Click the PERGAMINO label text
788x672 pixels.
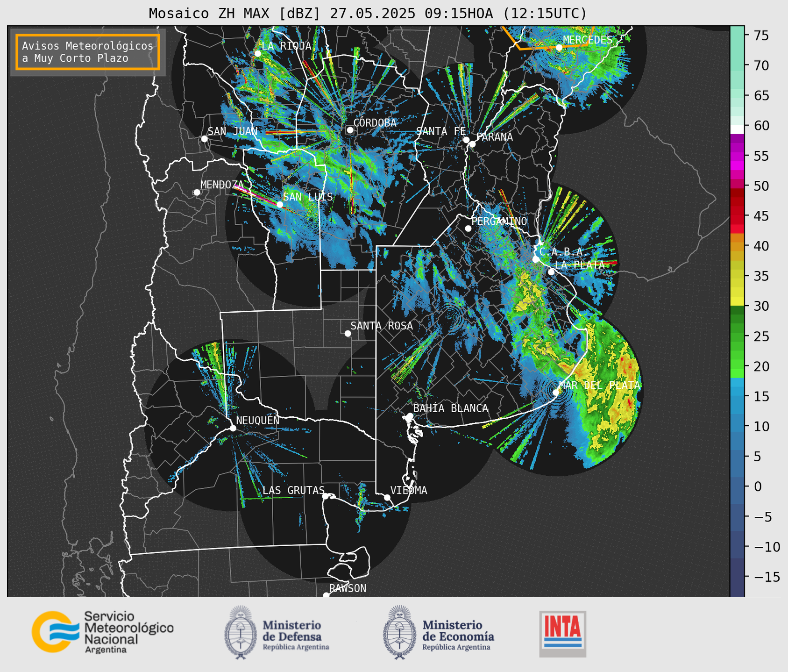click(499, 221)
